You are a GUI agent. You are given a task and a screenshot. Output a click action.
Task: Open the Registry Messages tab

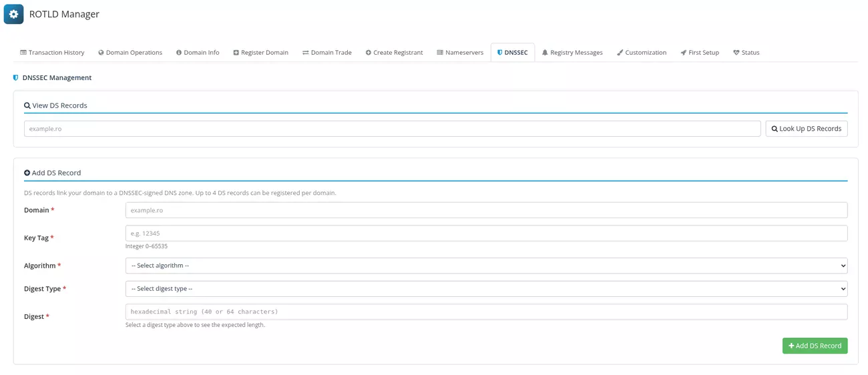click(572, 53)
